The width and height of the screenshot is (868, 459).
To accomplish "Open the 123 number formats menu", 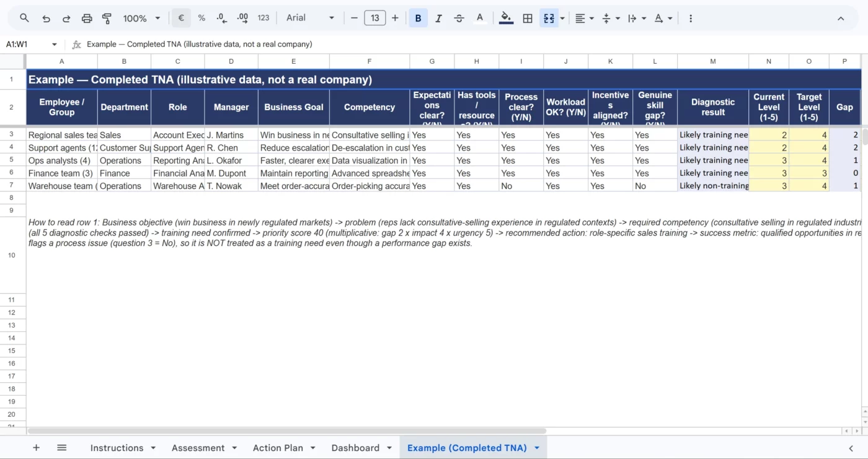I will point(263,19).
